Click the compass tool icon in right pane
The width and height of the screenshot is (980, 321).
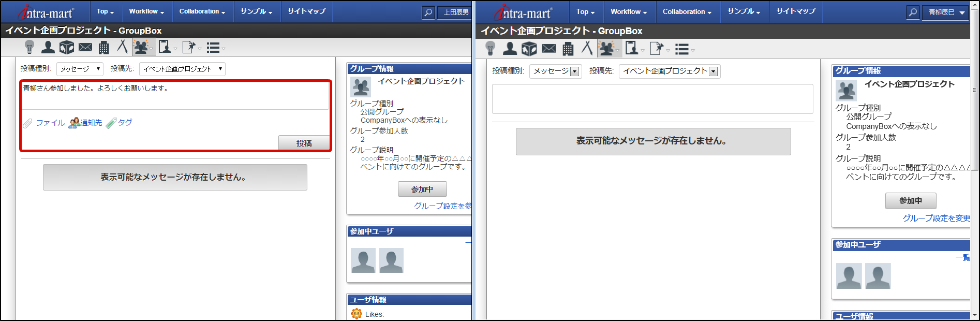pyautogui.click(x=587, y=49)
